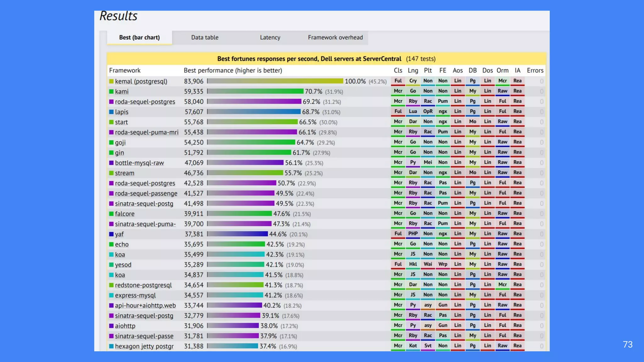The width and height of the screenshot is (644, 362).
Task: Open the Latency tab
Action: click(270, 37)
